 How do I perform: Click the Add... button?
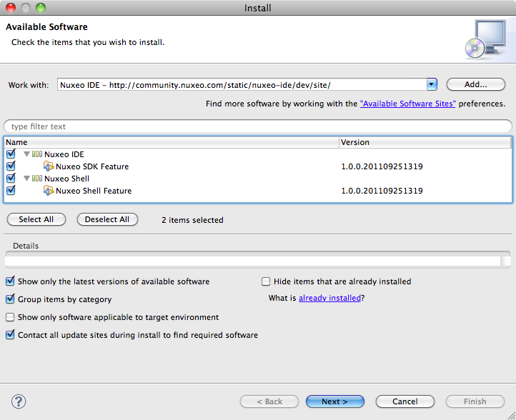pos(475,84)
